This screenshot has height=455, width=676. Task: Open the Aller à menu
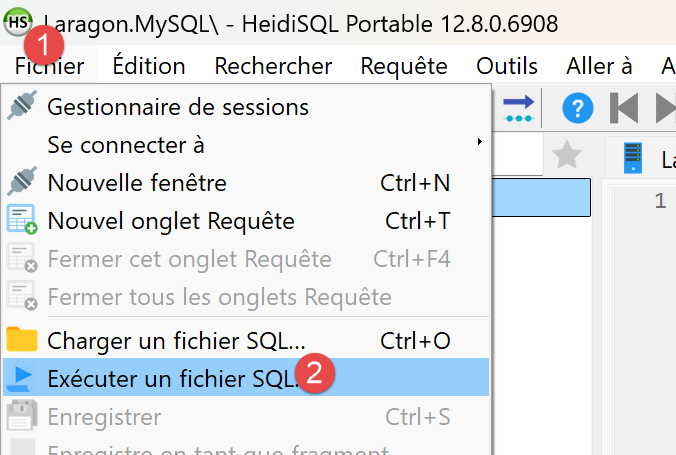click(x=599, y=66)
